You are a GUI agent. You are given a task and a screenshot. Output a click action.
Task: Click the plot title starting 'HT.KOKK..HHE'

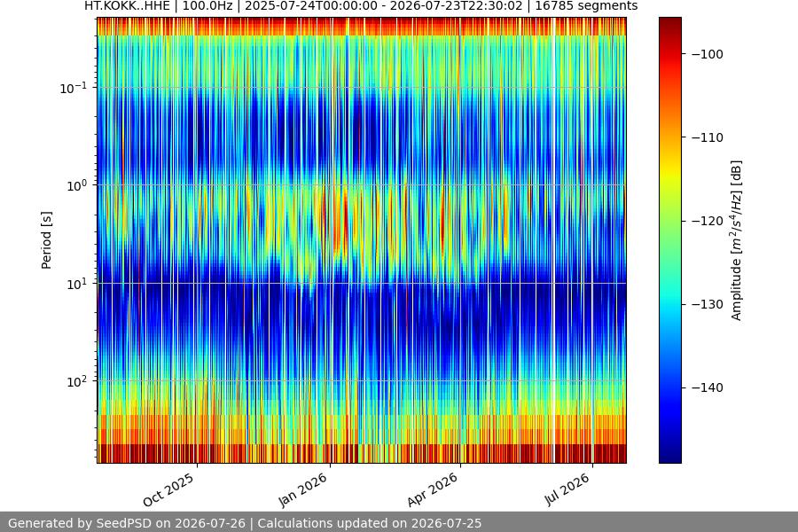pyautogui.click(x=361, y=6)
